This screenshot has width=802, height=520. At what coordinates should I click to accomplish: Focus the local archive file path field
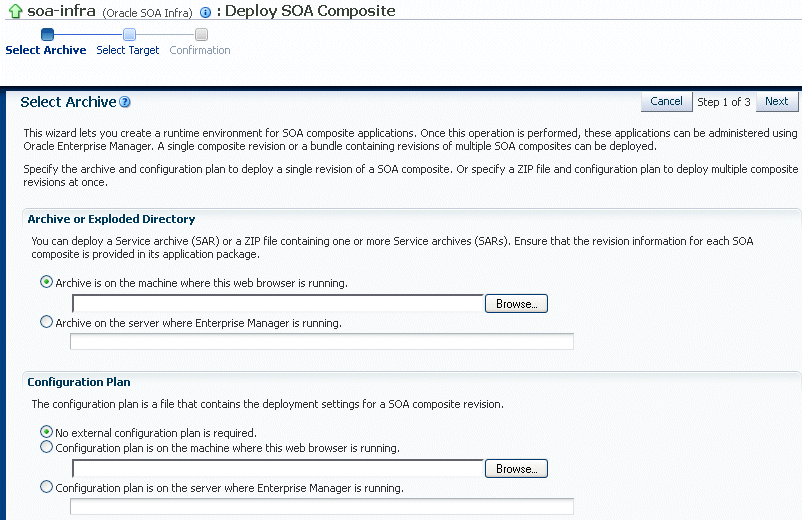pyautogui.click(x=278, y=304)
